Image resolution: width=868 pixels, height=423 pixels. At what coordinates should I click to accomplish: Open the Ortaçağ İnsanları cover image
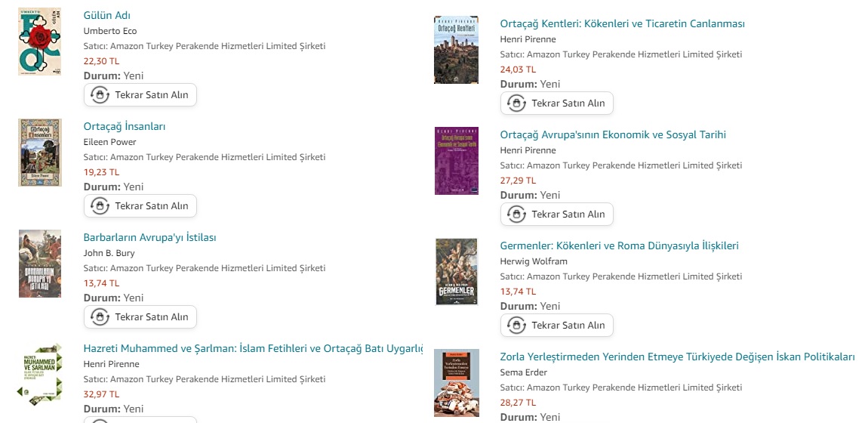[x=40, y=153]
